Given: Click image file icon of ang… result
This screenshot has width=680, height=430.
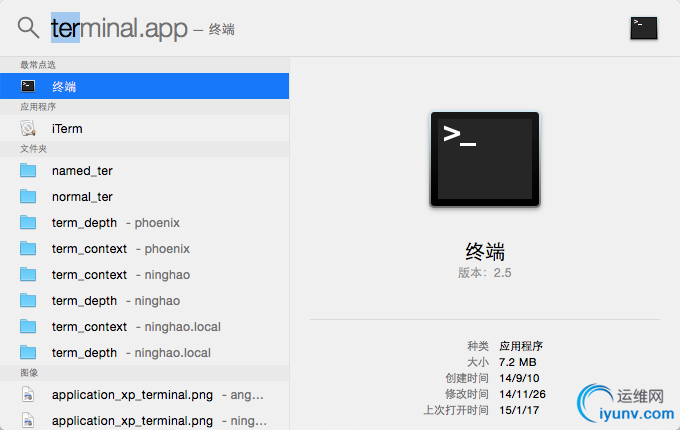Looking at the screenshot, I should click(28, 394).
